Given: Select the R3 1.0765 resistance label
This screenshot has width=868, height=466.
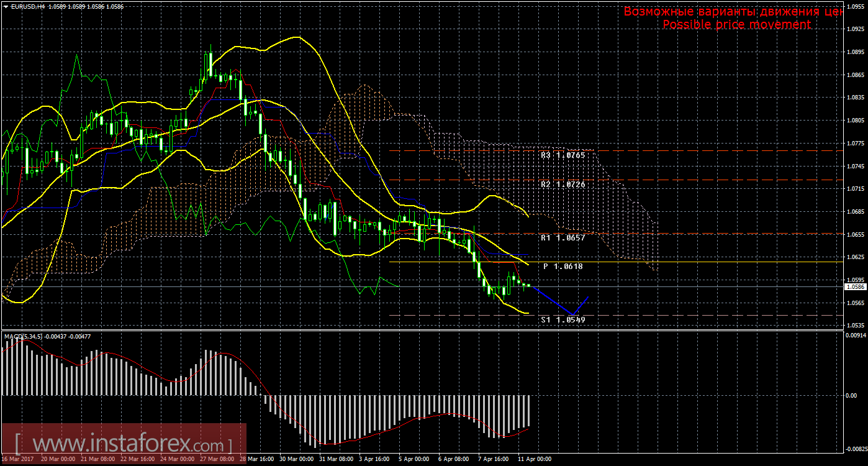Looking at the screenshot, I should pyautogui.click(x=563, y=155).
